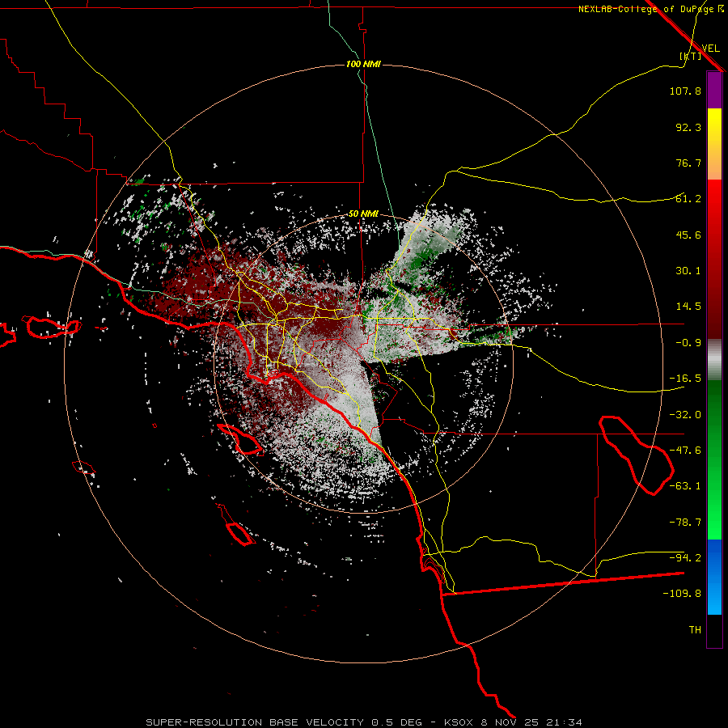
Task: Click the 92.3 scale value
Action: point(688,127)
